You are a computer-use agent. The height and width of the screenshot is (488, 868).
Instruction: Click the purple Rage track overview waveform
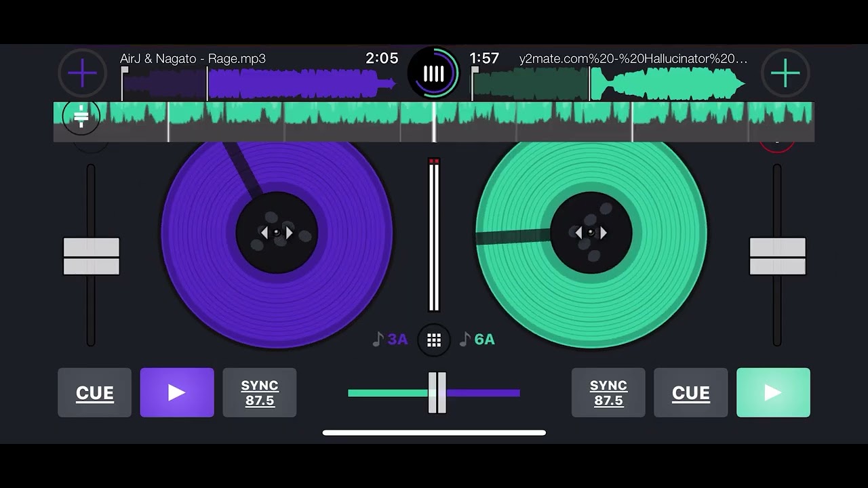point(259,84)
